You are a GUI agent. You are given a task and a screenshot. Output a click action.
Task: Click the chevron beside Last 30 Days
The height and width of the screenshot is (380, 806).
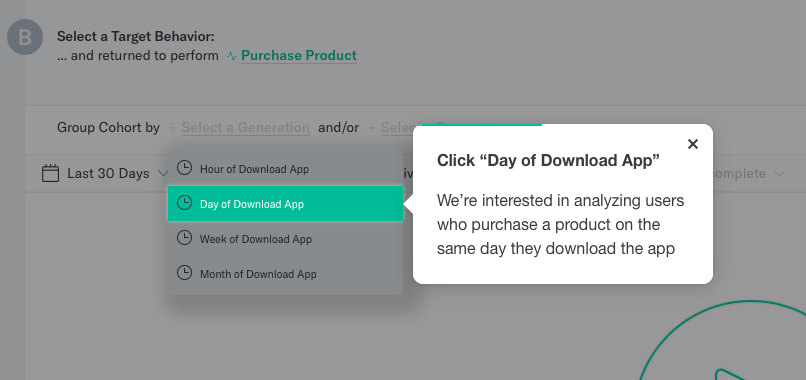click(x=163, y=174)
